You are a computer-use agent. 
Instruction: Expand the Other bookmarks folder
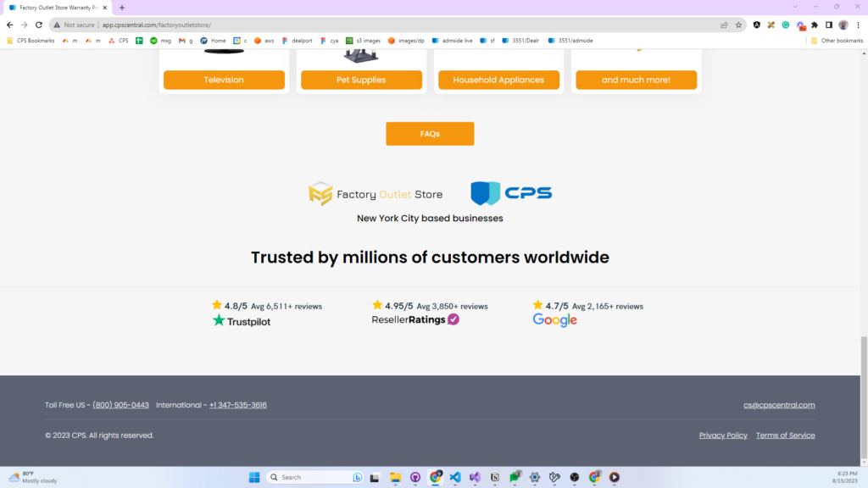[x=837, y=41]
